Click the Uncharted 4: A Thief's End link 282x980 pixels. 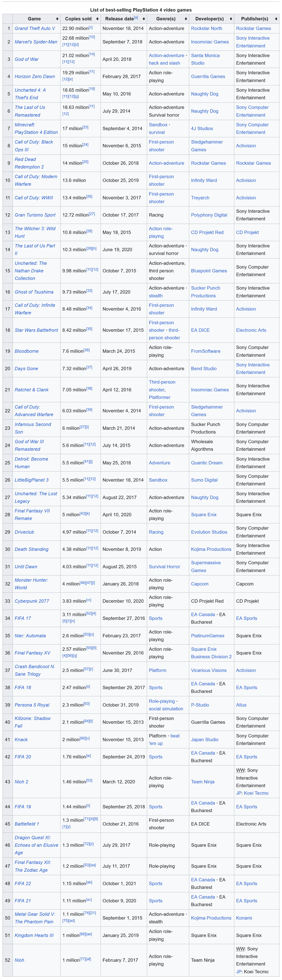tap(30, 94)
